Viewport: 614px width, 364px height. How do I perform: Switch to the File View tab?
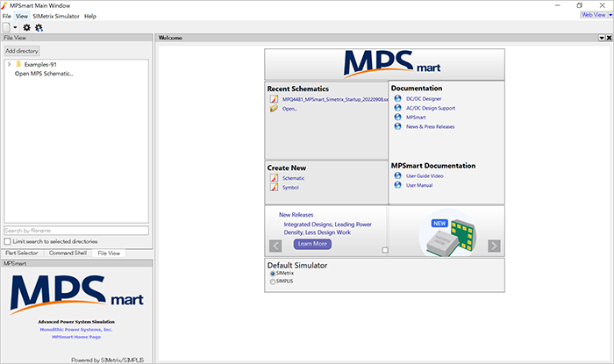(x=109, y=253)
